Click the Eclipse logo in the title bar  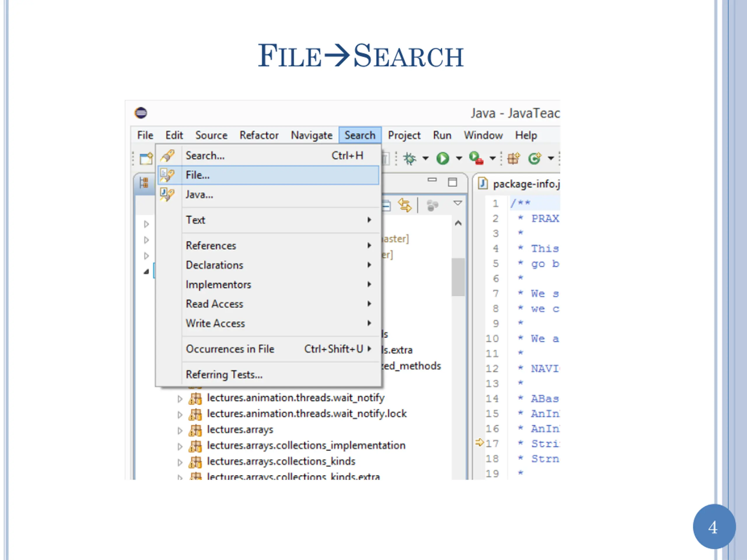pos(141,113)
